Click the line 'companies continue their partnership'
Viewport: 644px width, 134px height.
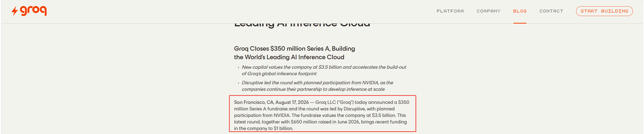tap(313, 89)
